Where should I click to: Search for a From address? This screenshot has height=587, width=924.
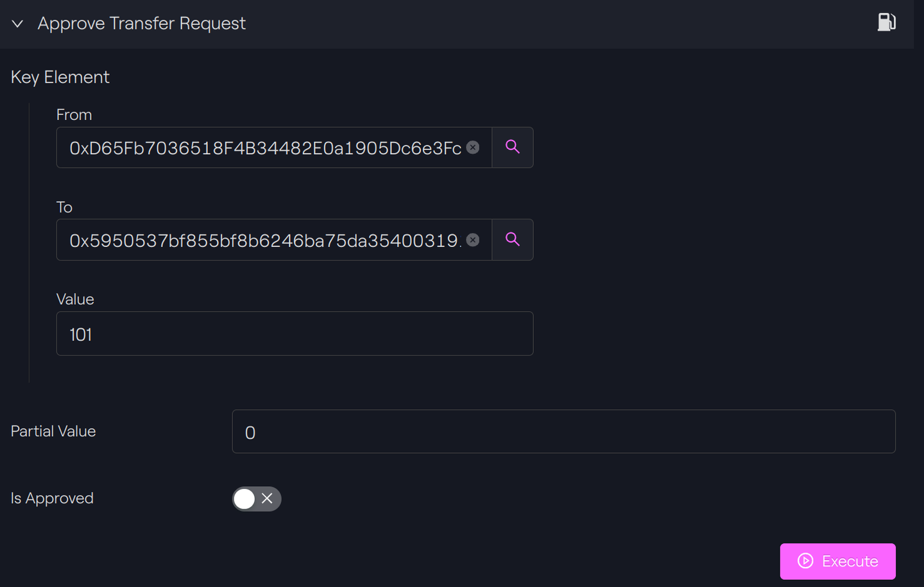tap(513, 148)
